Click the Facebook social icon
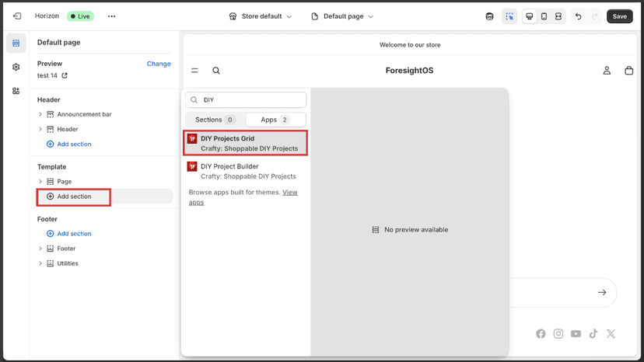Screen dimensions: 644x362 click(541, 334)
